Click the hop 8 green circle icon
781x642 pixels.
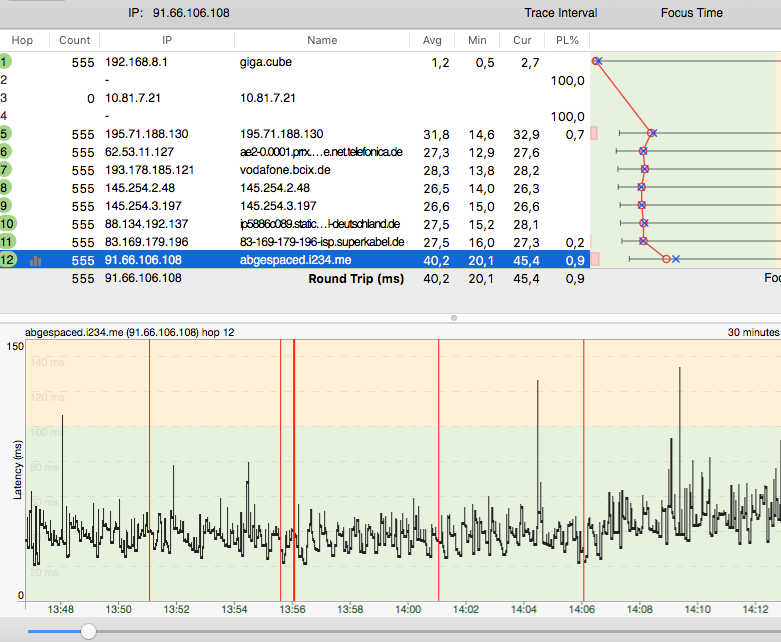5,187
